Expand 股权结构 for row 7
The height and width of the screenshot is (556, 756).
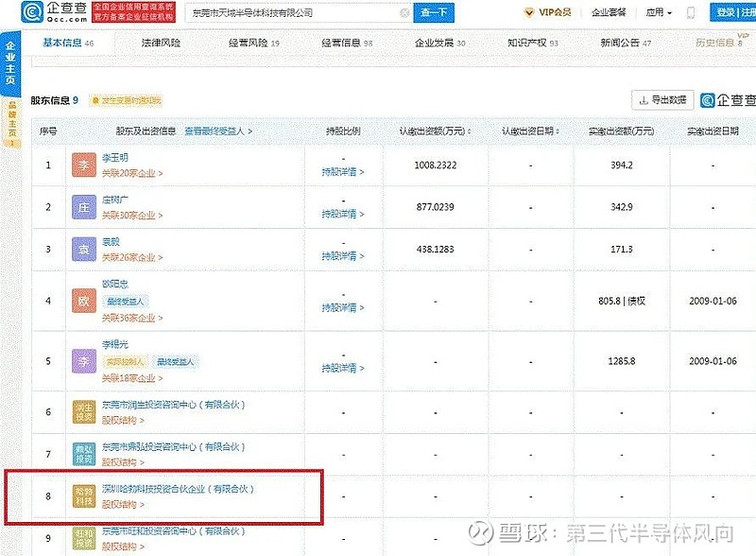123,462
